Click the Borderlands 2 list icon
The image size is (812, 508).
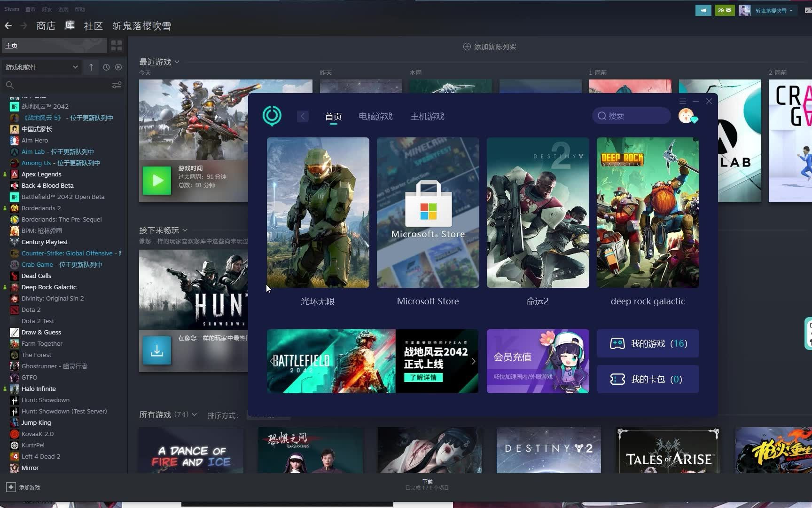[15, 208]
